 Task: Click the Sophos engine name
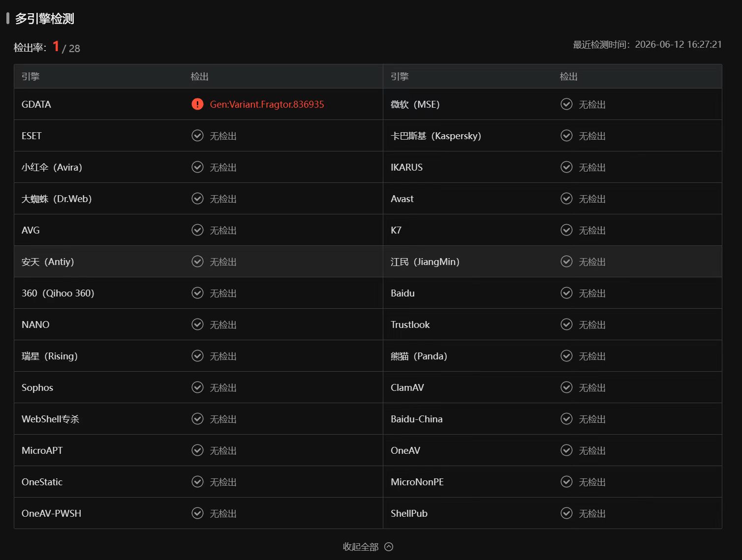pos(37,387)
